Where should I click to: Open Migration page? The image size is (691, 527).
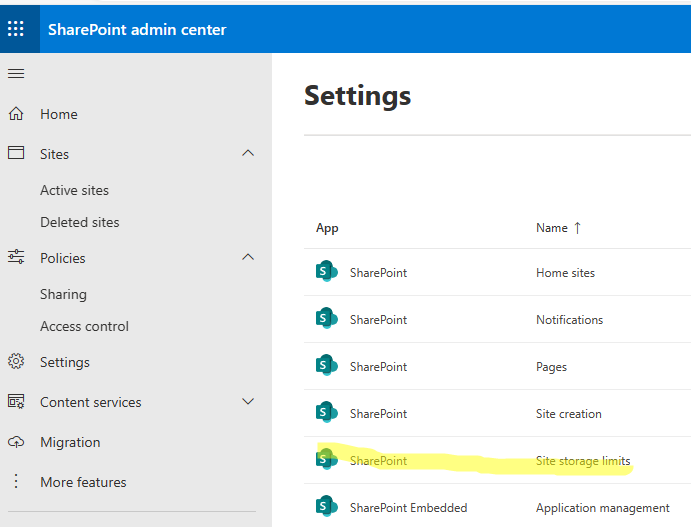click(x=70, y=442)
